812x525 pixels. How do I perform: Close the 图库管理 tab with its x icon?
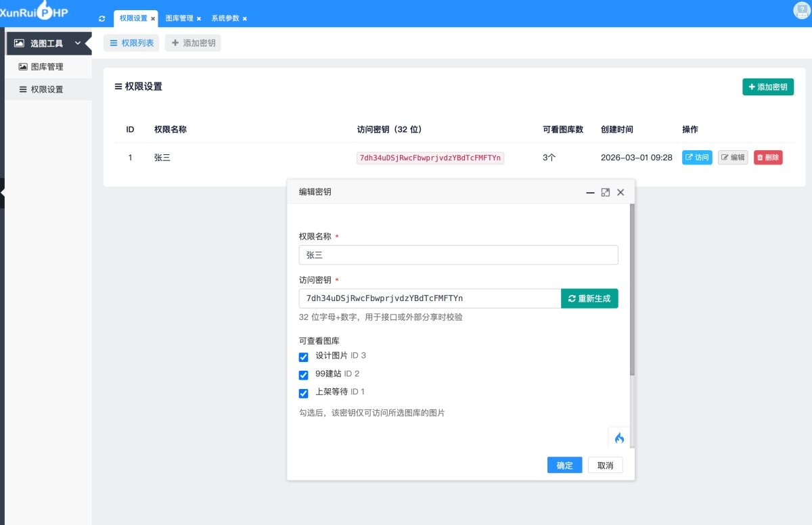(x=199, y=19)
